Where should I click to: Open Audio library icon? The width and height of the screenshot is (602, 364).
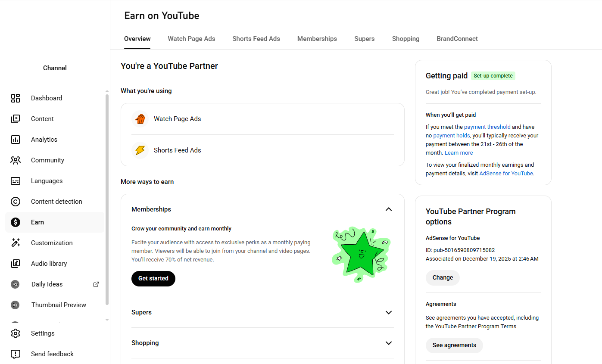pos(16,264)
